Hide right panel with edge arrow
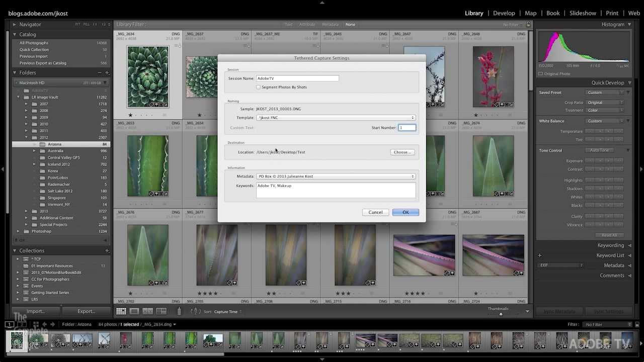Image resolution: width=644 pixels, height=362 pixels. click(x=641, y=169)
